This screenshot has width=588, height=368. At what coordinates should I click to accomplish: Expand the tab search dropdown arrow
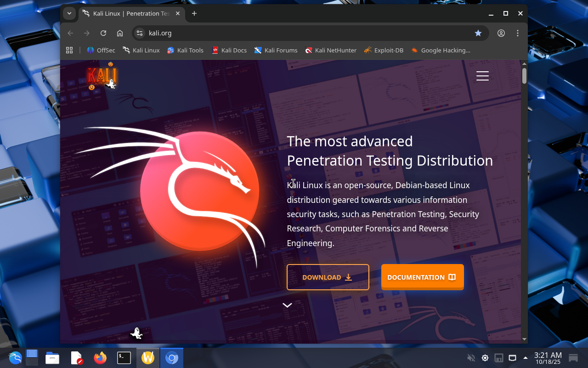(x=69, y=13)
